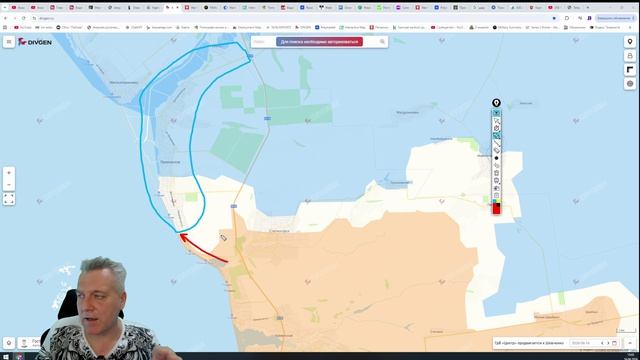Click the black map marker toolbar handle
Viewport: 640px width, 360px height.
(x=496, y=103)
